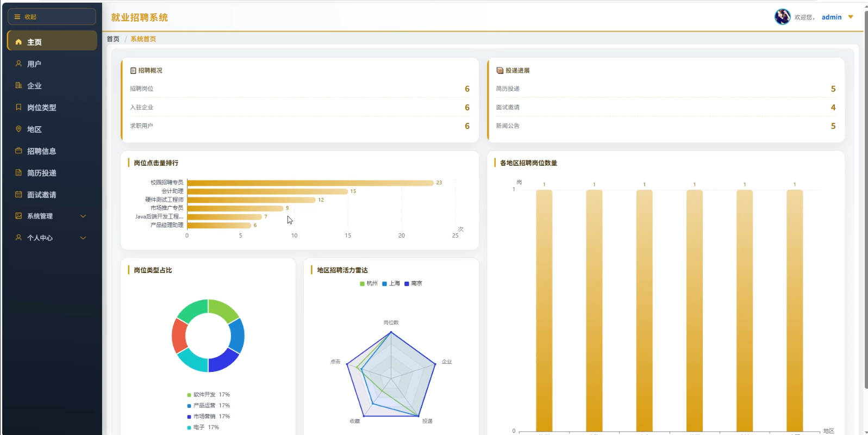This screenshot has height=435, width=868.
Task: Expand the 个人中心 submenu chevron
Action: [83, 238]
